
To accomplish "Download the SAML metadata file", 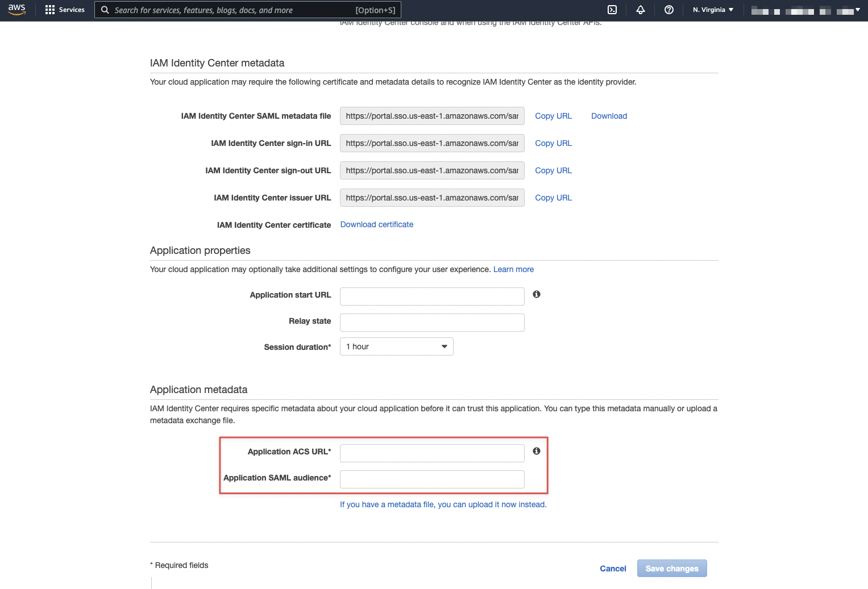I will 609,116.
